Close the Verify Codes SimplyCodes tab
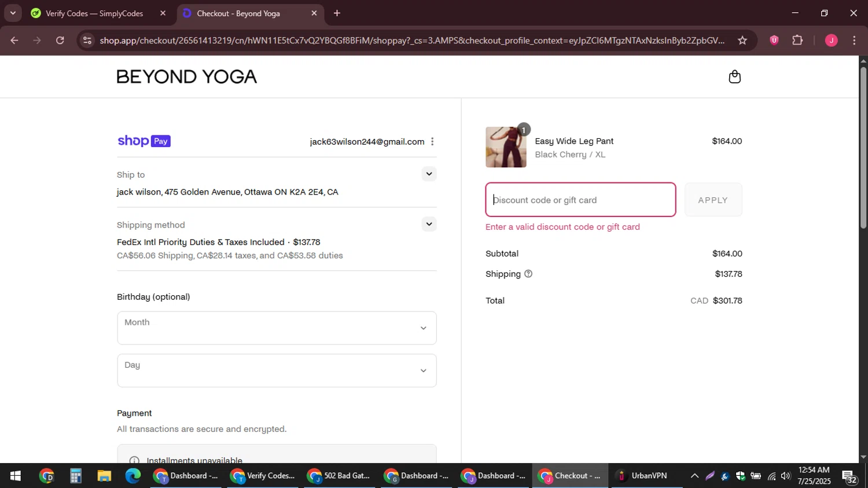The width and height of the screenshot is (868, 488). click(x=163, y=13)
